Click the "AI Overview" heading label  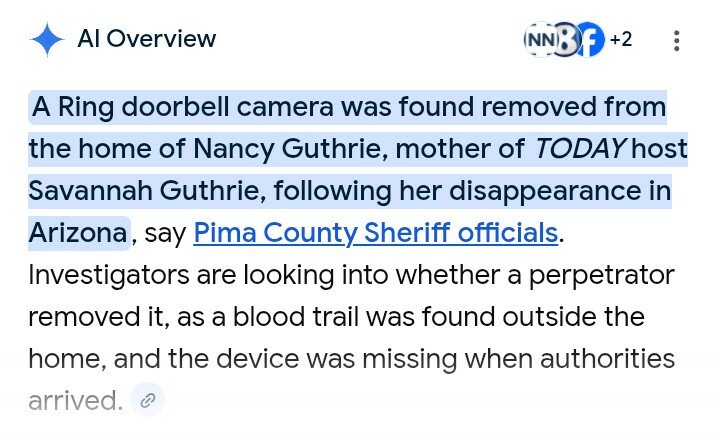point(146,40)
